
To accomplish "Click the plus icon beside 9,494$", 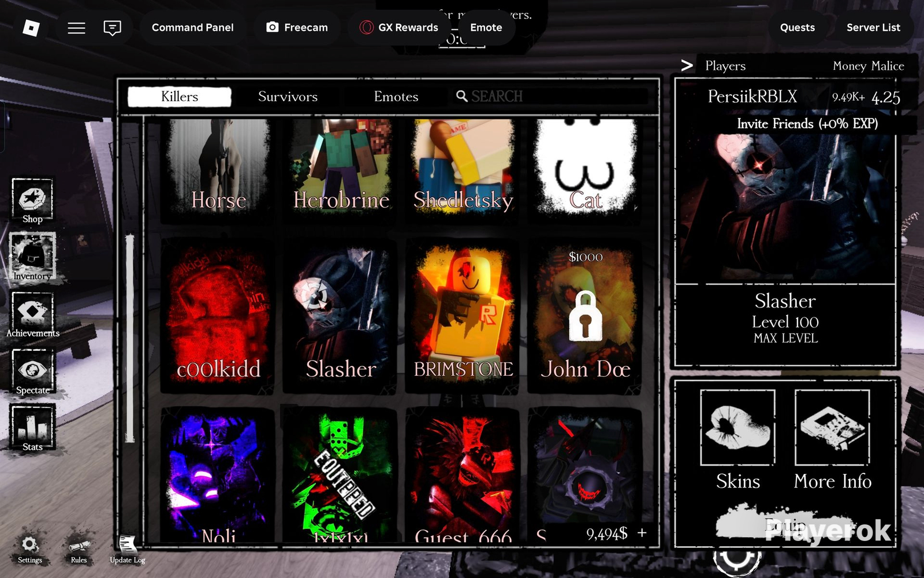I will pyautogui.click(x=642, y=532).
